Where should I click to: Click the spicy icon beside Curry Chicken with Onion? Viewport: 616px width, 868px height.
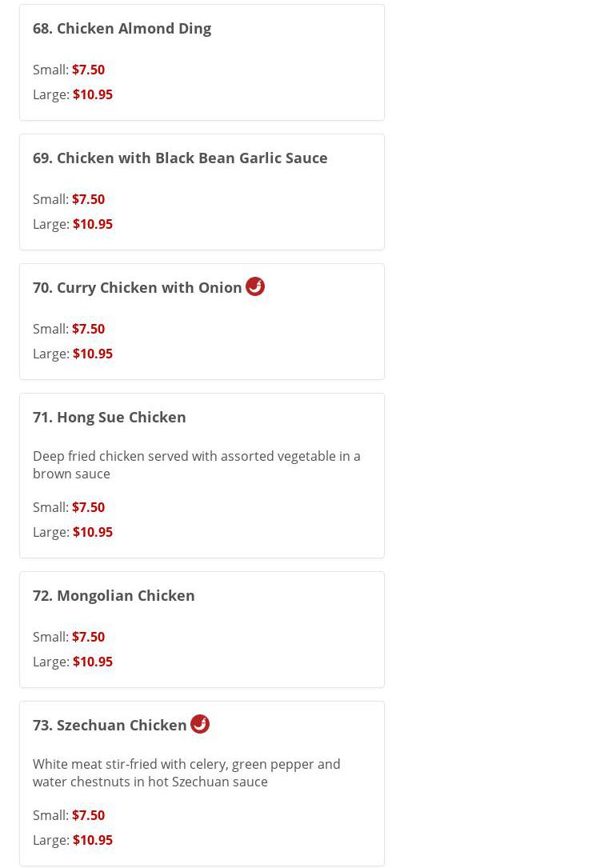pyautogui.click(x=255, y=286)
